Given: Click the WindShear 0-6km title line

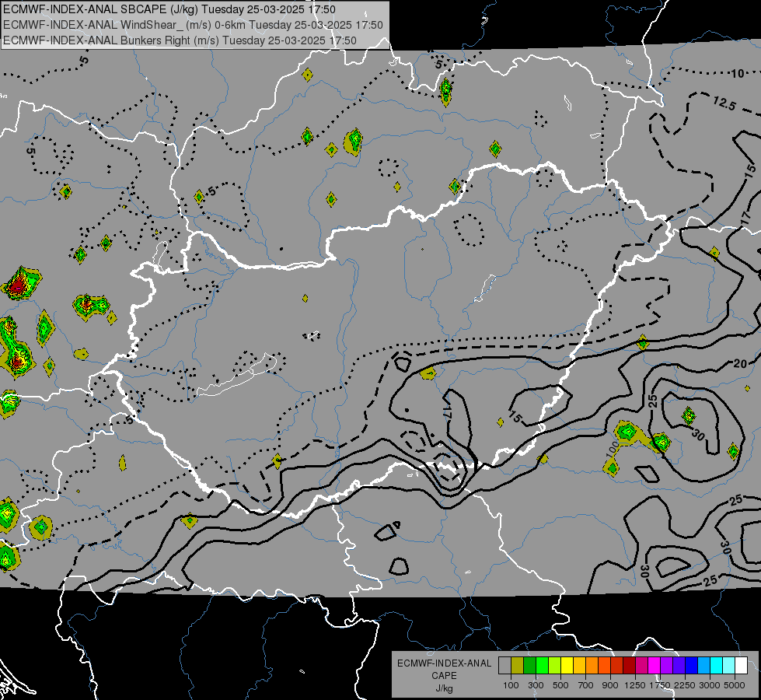Looking at the screenshot, I should click(193, 25).
